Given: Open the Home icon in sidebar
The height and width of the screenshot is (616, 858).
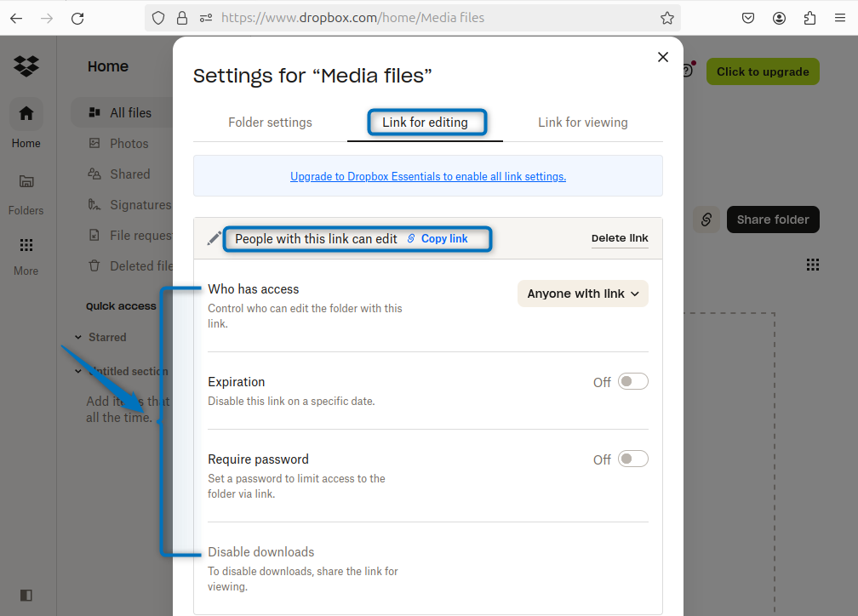Looking at the screenshot, I should [26, 113].
